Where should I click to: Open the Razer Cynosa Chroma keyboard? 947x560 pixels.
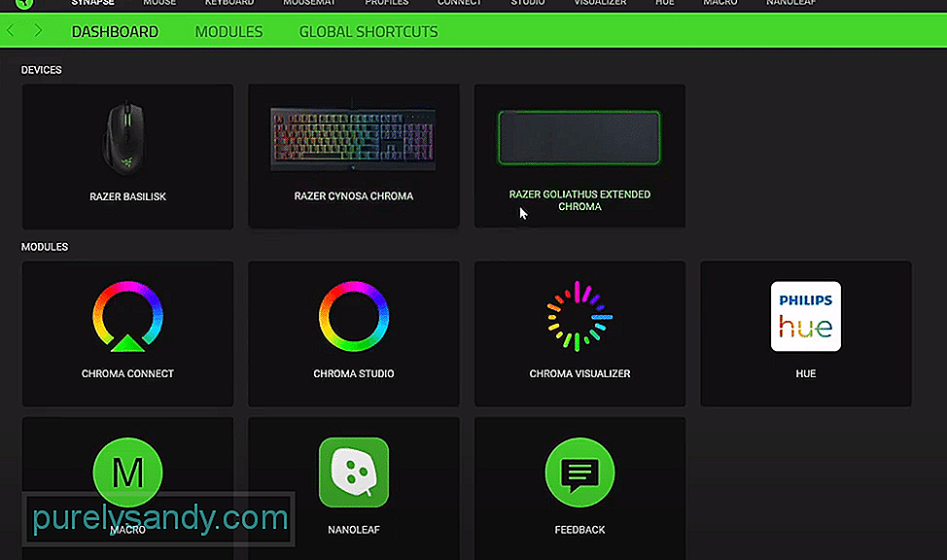click(x=354, y=156)
